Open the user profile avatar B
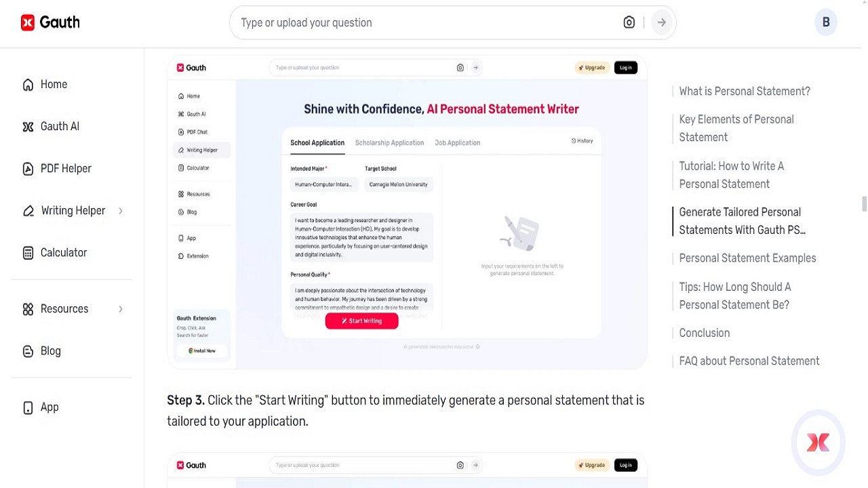The image size is (868, 488). 825,22
